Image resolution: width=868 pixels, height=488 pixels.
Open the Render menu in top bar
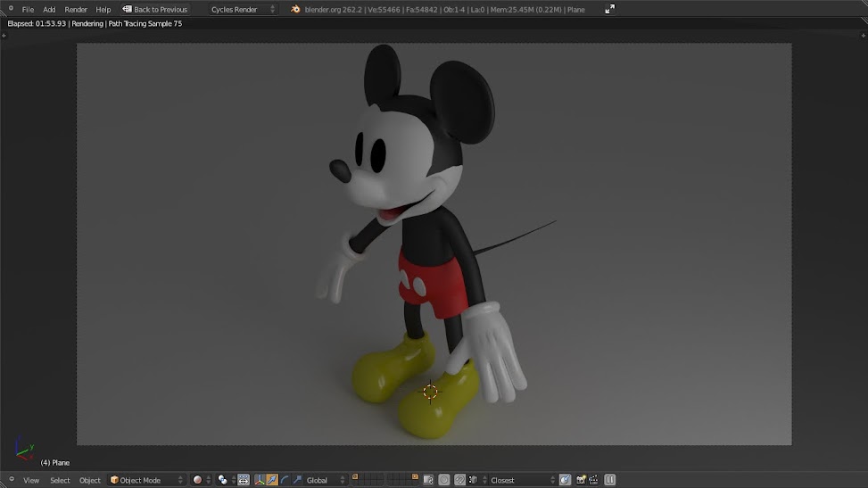76,9
